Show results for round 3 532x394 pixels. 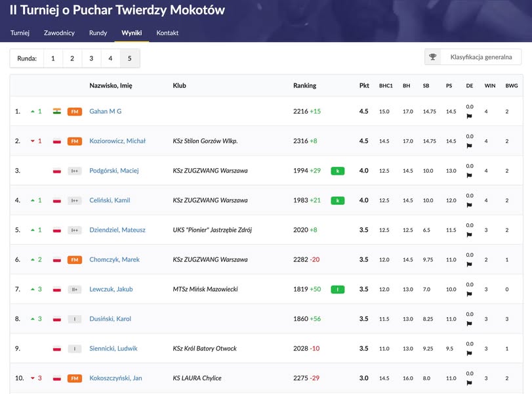91,58
